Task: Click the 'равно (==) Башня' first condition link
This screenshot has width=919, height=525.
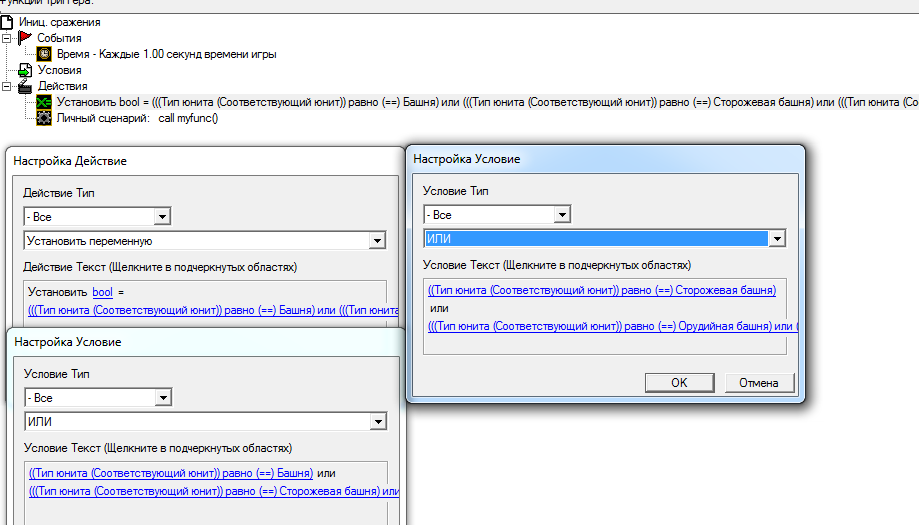Action: click(x=171, y=473)
